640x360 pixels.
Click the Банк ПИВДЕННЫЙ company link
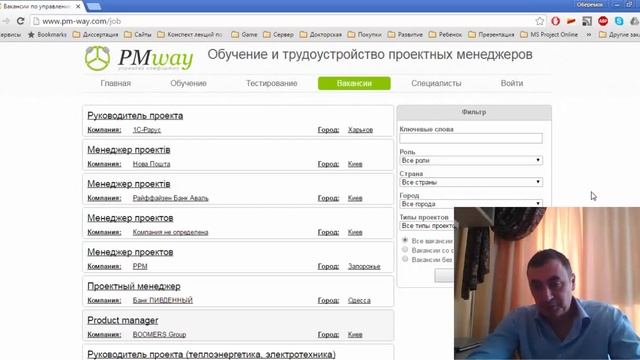coord(162,300)
